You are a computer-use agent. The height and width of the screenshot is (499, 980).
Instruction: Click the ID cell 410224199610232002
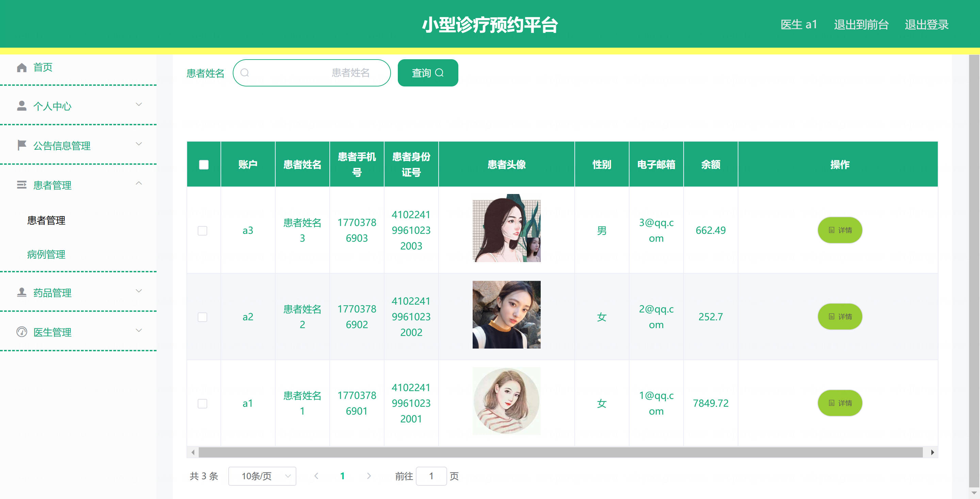pos(411,317)
